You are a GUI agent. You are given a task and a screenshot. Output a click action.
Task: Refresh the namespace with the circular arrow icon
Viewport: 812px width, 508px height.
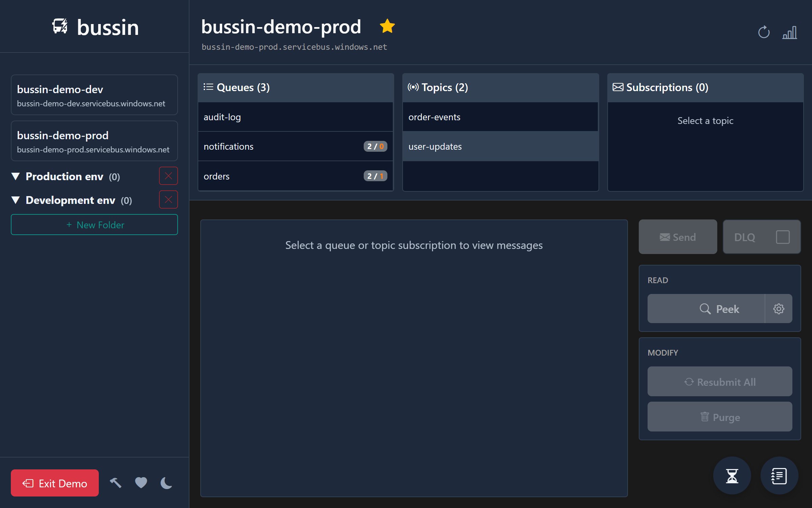click(764, 33)
